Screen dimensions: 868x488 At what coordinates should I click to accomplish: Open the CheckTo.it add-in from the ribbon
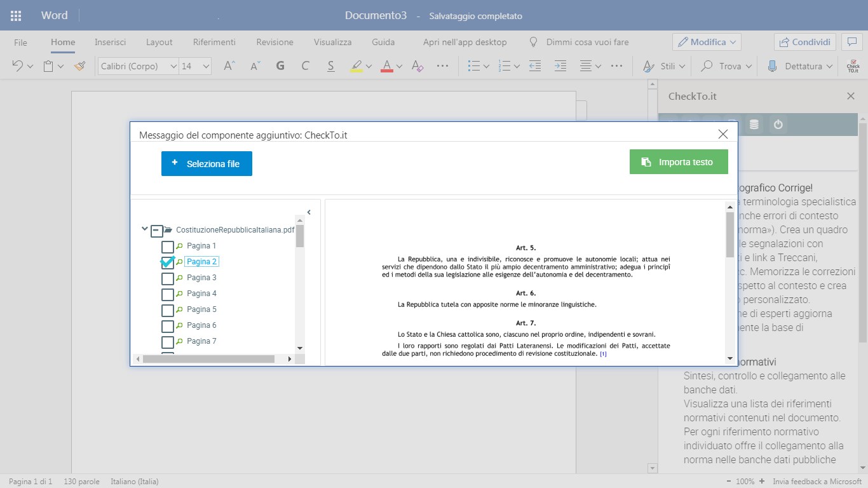(x=853, y=66)
